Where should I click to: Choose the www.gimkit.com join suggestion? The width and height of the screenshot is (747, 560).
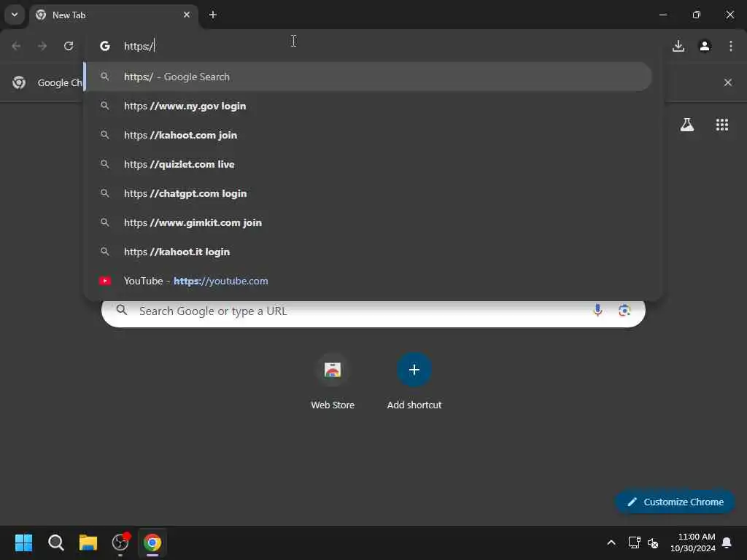(x=368, y=222)
